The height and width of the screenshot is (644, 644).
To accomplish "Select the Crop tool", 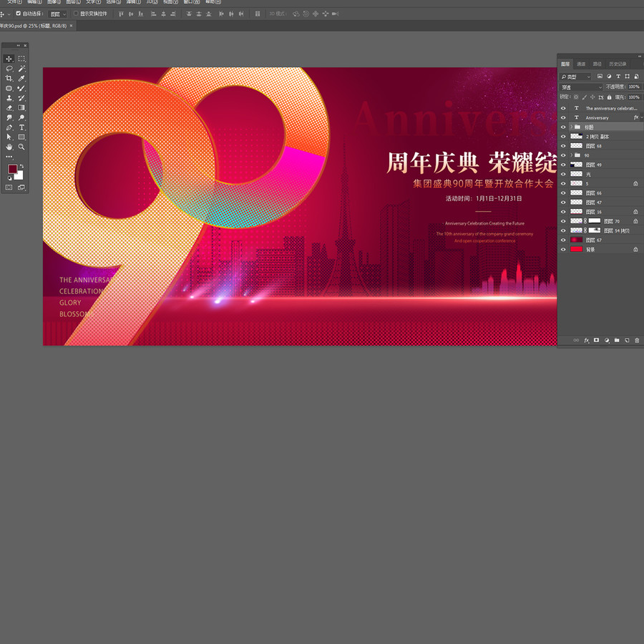I will click(9, 79).
